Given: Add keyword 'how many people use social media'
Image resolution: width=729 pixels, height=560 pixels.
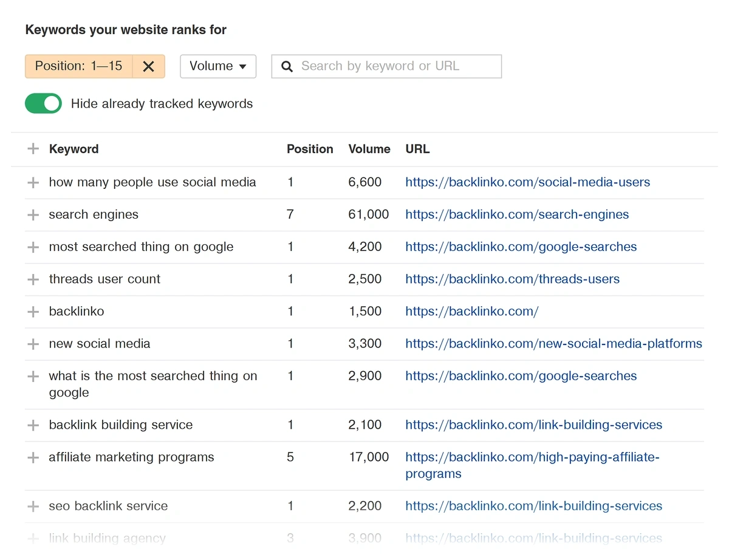Looking at the screenshot, I should click(33, 182).
